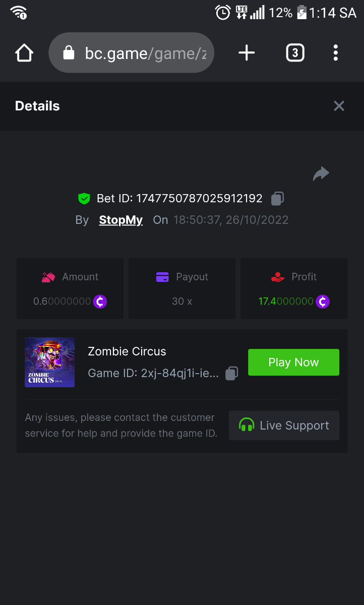This screenshot has width=364, height=605.
Task: Tap the battery indicator in status bar
Action: click(x=301, y=13)
